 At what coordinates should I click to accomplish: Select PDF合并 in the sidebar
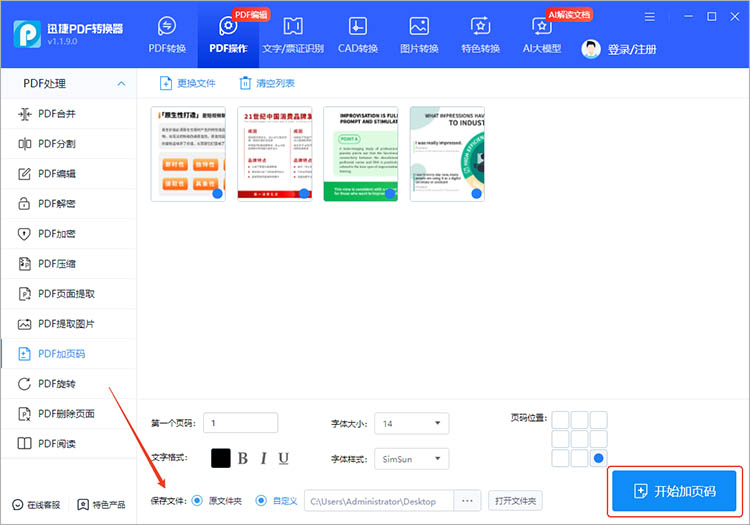68,114
